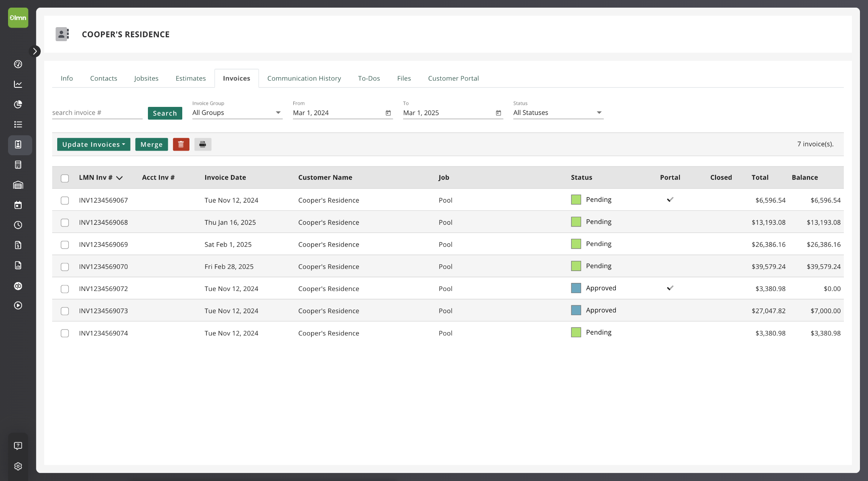Check the box for INV1234569068
The height and width of the screenshot is (481, 868).
pos(65,222)
